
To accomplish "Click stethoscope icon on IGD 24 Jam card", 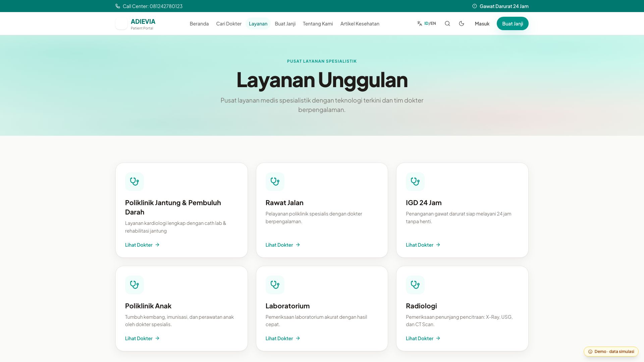I will [415, 182].
